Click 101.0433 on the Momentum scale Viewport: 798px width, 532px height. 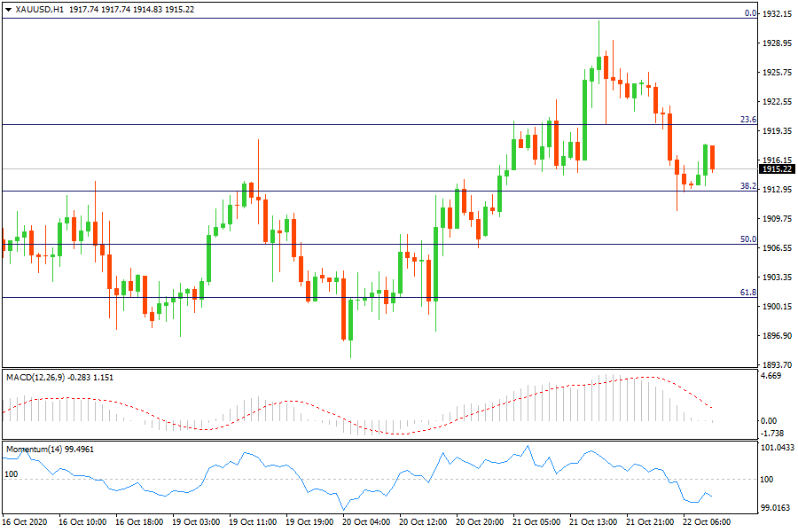[777, 449]
